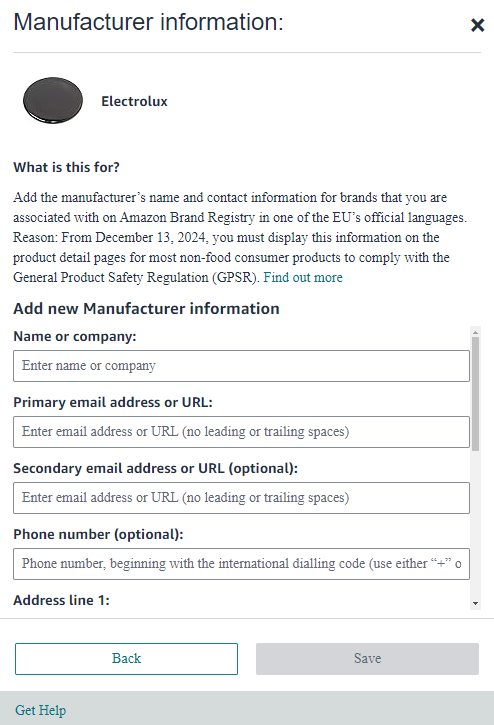Click the 'Add new Manufacturer information' heading
Viewport: 494px width, 725px height.
click(146, 308)
